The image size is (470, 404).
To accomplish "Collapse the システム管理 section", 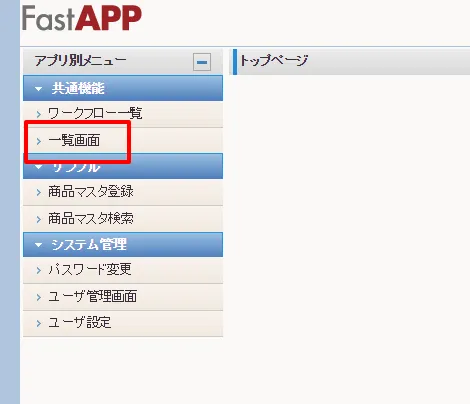I will point(123,245).
